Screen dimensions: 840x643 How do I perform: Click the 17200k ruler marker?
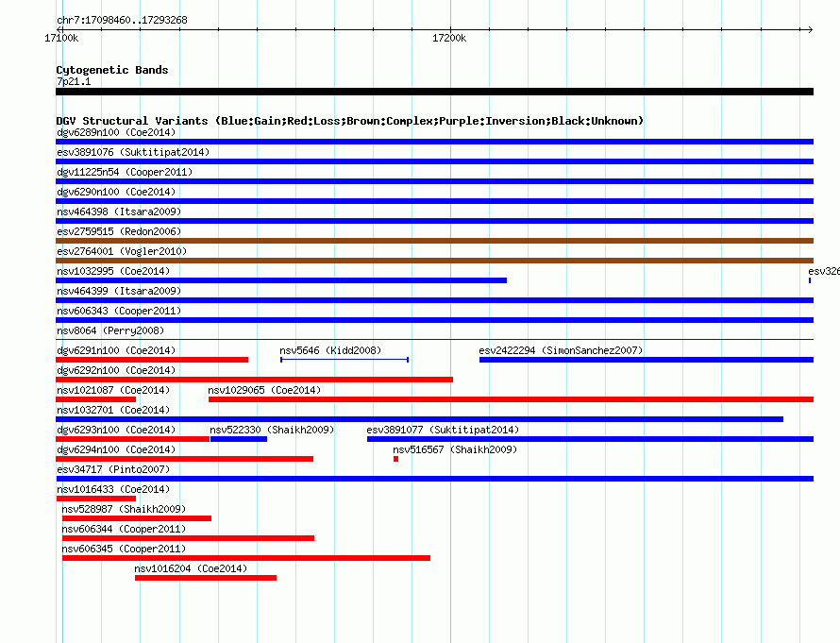click(449, 38)
